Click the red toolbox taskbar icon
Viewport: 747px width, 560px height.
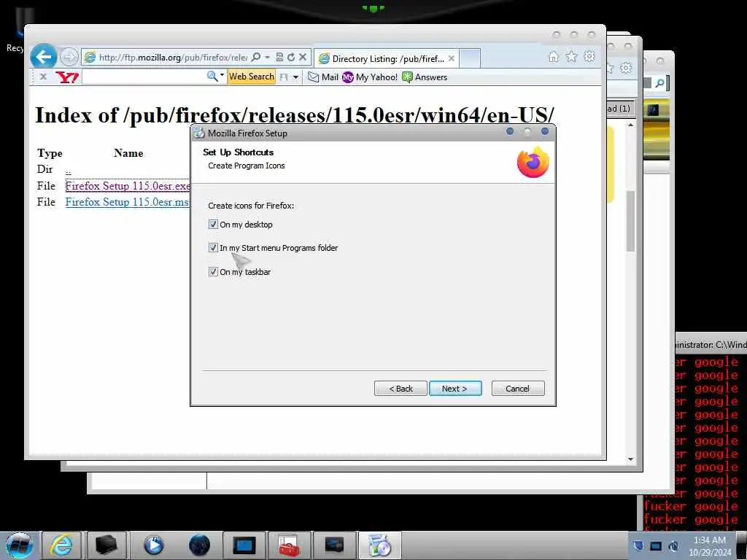(289, 545)
